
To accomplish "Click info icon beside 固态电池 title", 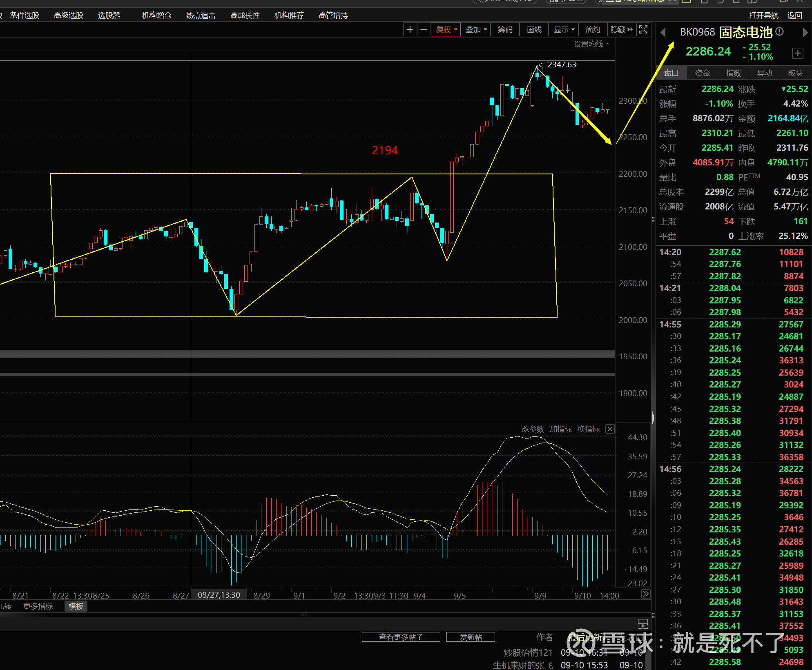I will 779,31.
